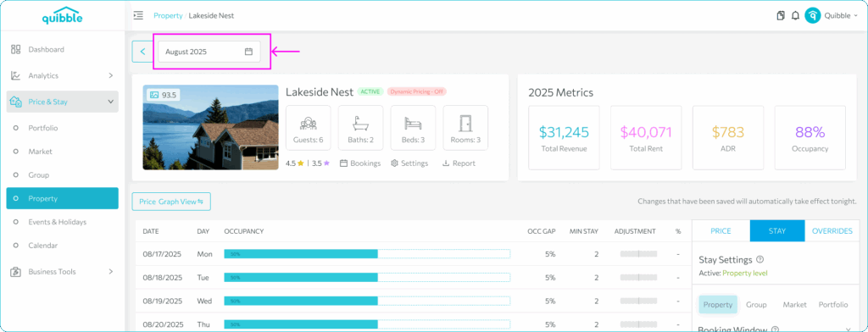Screen dimensions: 868x332
Task: Switch to the PRICE tab
Action: [721, 230]
